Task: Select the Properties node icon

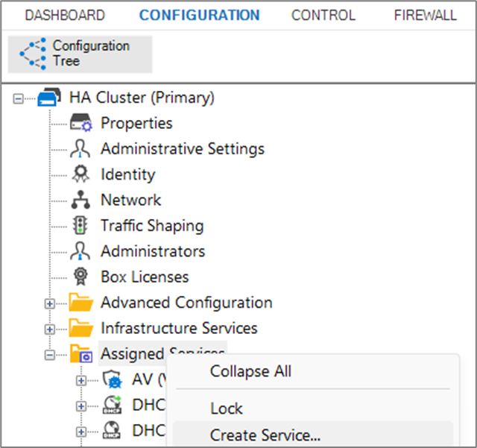Action: 80,124
